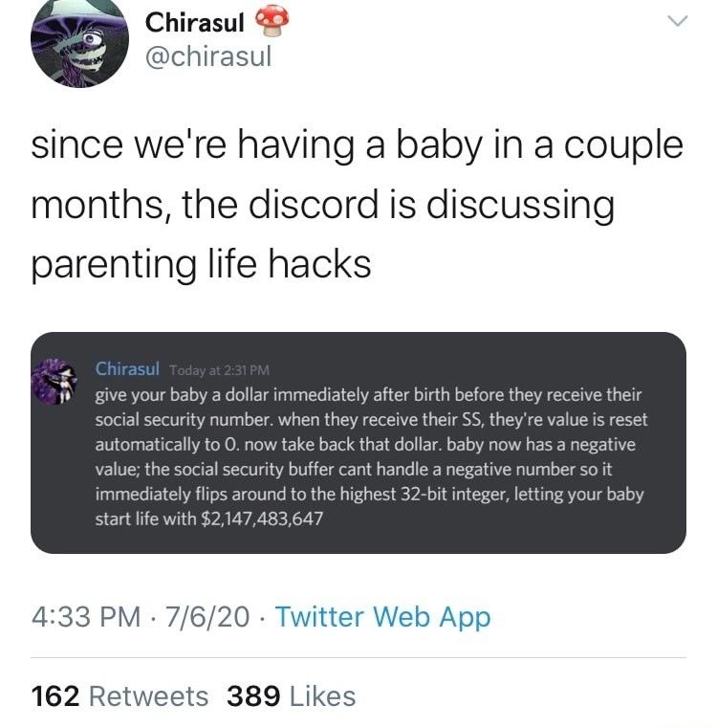Click Chirasul's round profile avatar
Image resolution: width=717 pixels, height=728 pixels.
click(79, 44)
